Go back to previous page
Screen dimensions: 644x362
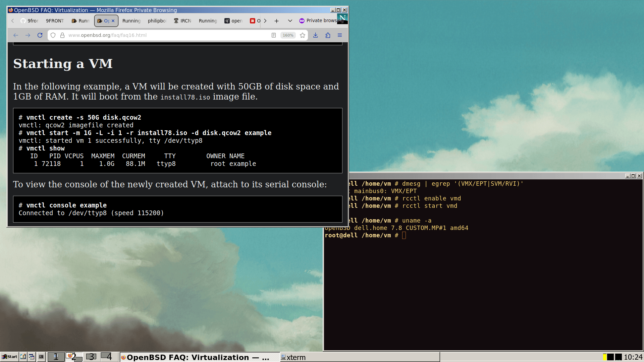16,35
